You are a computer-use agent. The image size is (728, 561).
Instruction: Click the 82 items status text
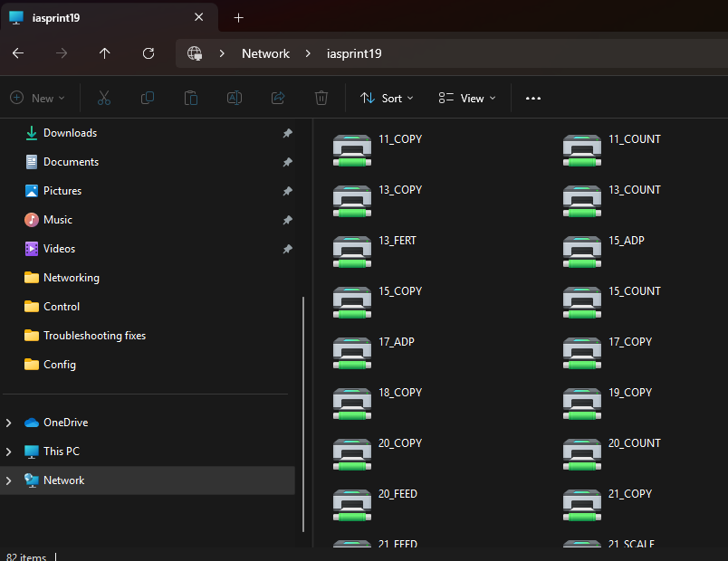tap(26, 556)
